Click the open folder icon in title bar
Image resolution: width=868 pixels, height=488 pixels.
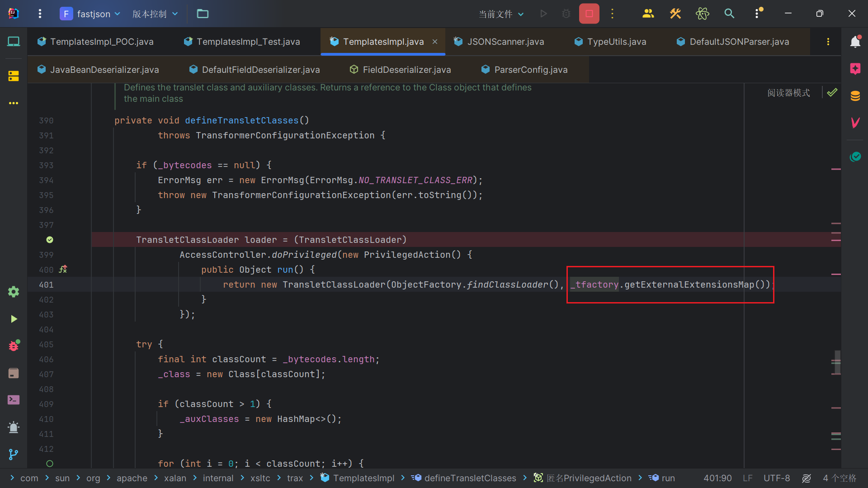pos(203,14)
